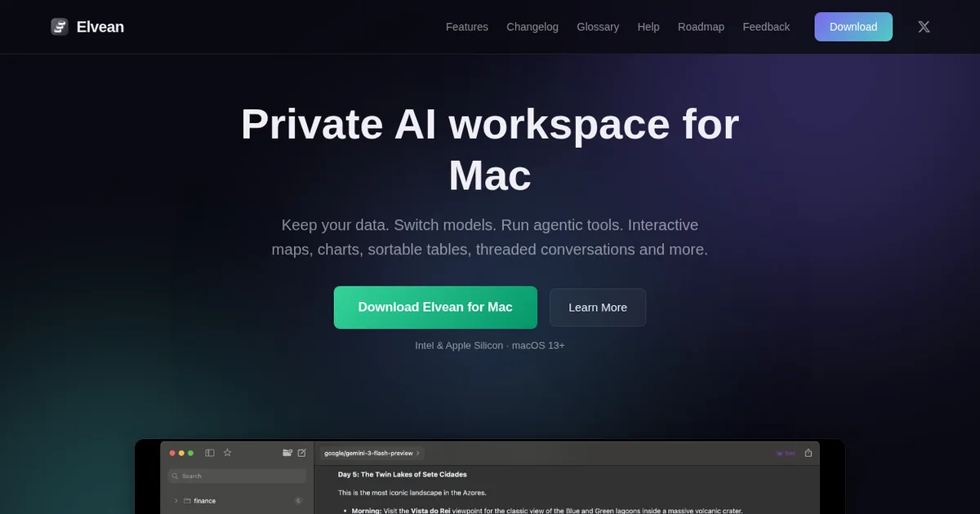Click the "Keep your data. Switch models." paragraph
980x514 pixels.
coord(490,237)
